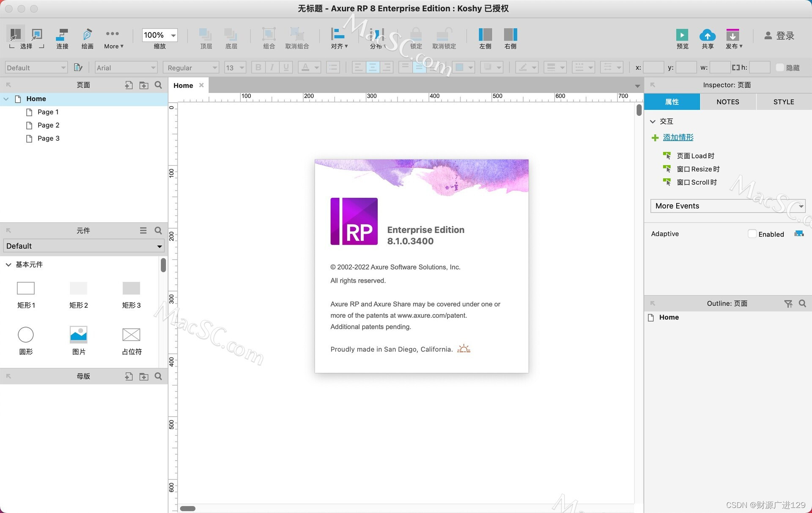This screenshot has width=812, height=513.
Task: Activate the 绘画 pen drawing tool
Action: pos(87,38)
